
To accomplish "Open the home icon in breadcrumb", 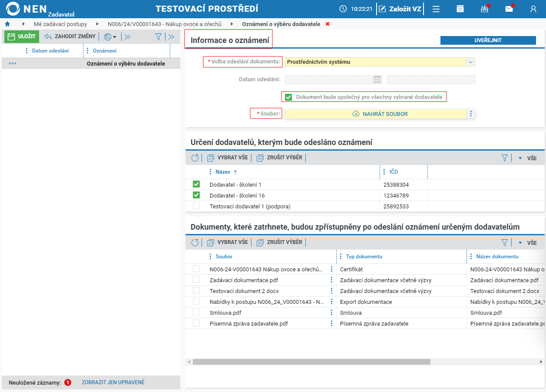I will pos(7,24).
